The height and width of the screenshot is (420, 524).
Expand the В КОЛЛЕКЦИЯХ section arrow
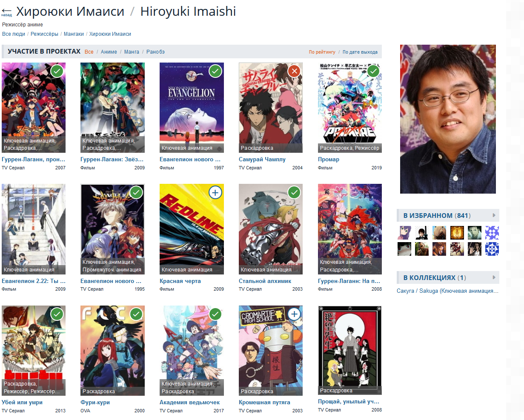[x=494, y=277]
